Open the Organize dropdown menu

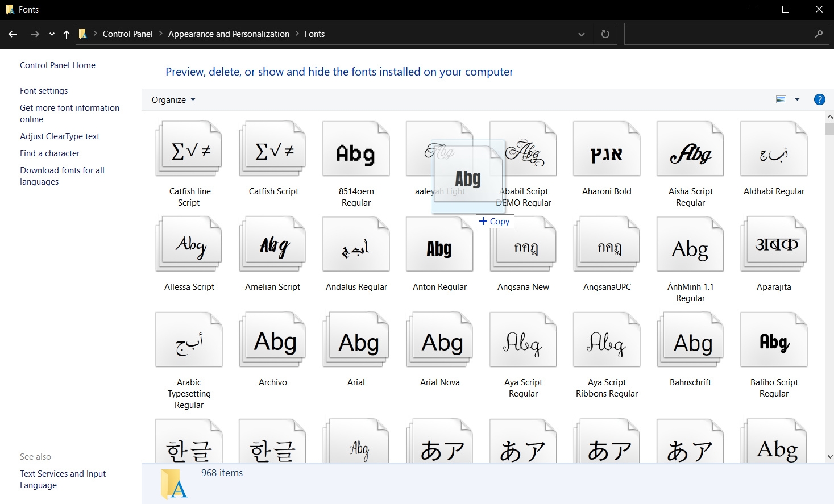[x=172, y=99]
